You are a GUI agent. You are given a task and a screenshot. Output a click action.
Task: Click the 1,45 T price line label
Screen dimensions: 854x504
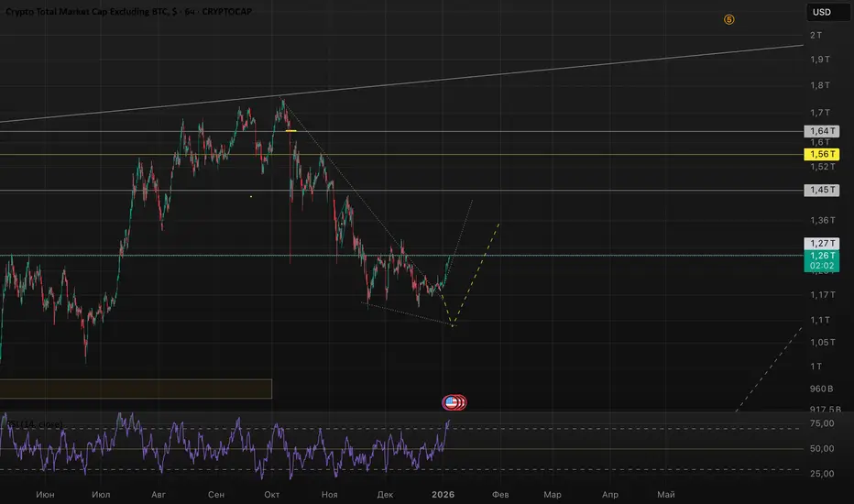coord(822,190)
